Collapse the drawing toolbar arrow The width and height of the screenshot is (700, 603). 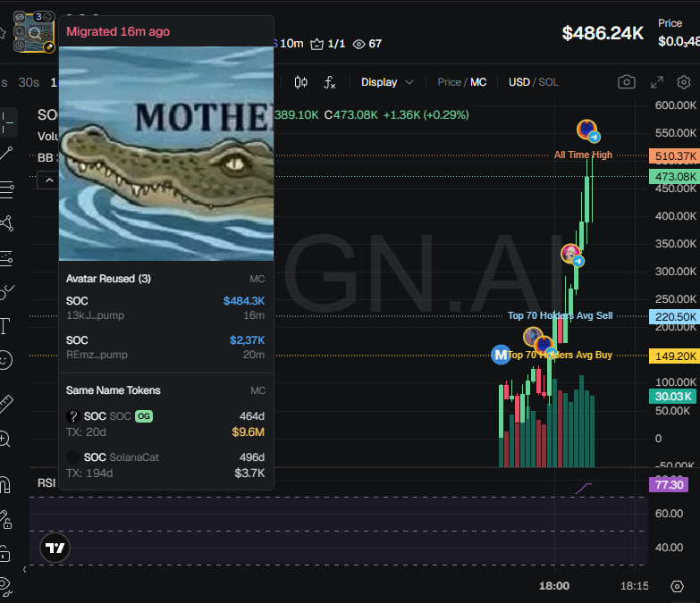click(24, 570)
